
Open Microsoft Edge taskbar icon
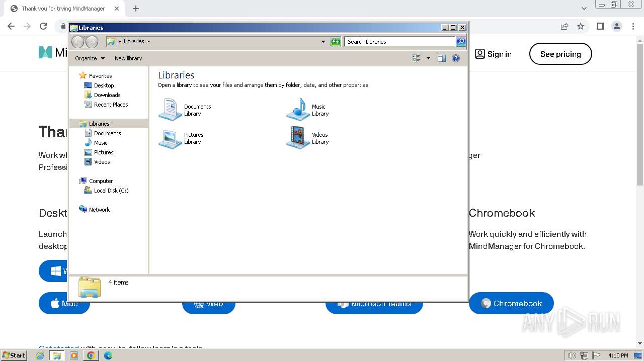tap(108, 355)
